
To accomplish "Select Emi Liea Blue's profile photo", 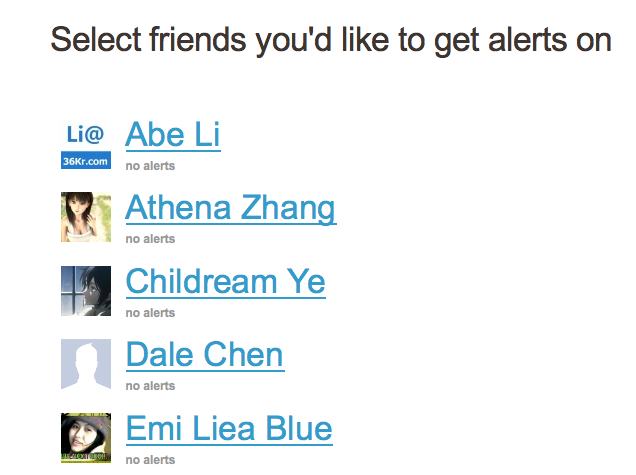I will pos(86,438).
